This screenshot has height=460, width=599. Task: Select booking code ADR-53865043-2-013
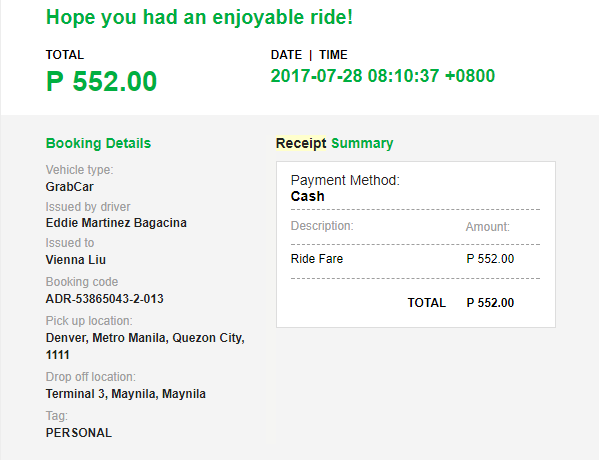(x=104, y=299)
